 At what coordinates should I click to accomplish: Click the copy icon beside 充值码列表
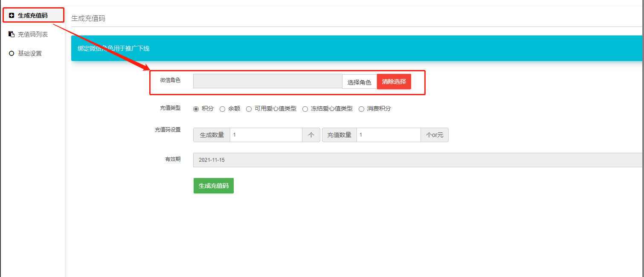12,34
